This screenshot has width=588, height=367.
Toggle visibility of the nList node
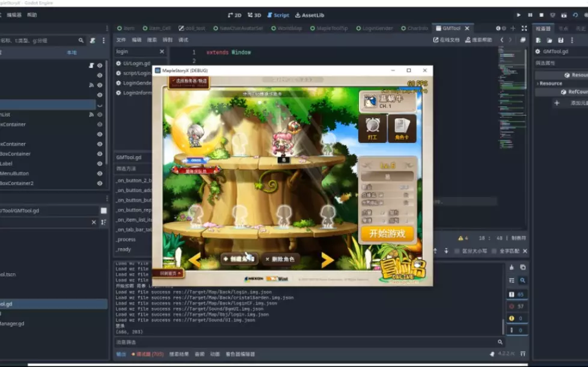(x=100, y=115)
